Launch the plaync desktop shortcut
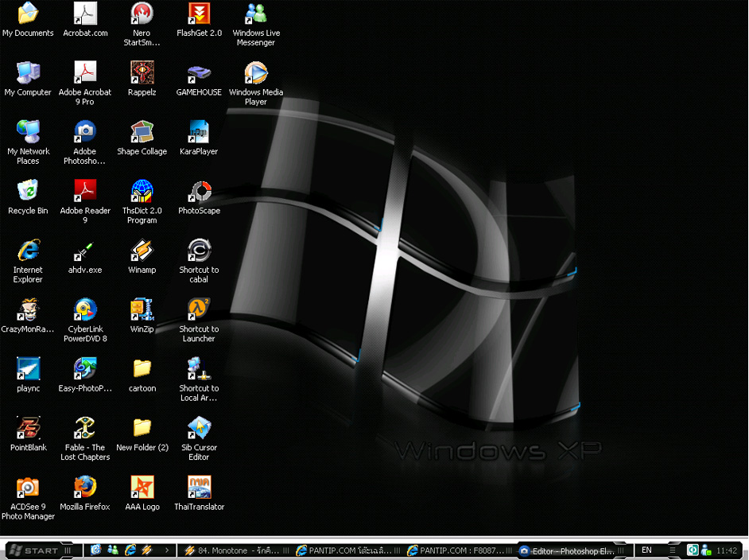Viewport: 749px width, 560px height. (x=28, y=376)
